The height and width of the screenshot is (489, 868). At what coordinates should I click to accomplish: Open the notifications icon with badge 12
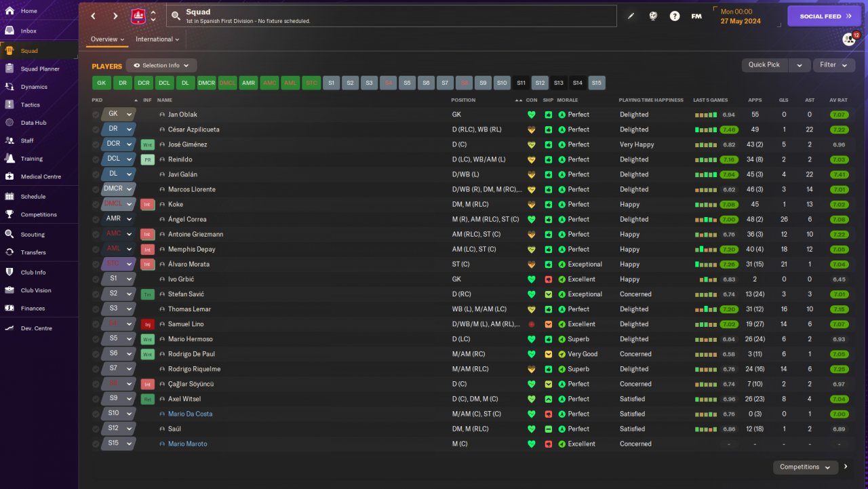coord(848,39)
